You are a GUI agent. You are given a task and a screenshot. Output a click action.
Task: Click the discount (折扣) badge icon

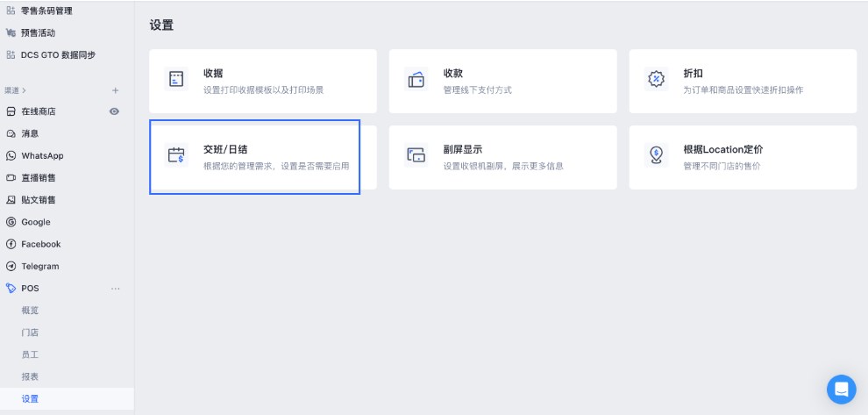655,80
